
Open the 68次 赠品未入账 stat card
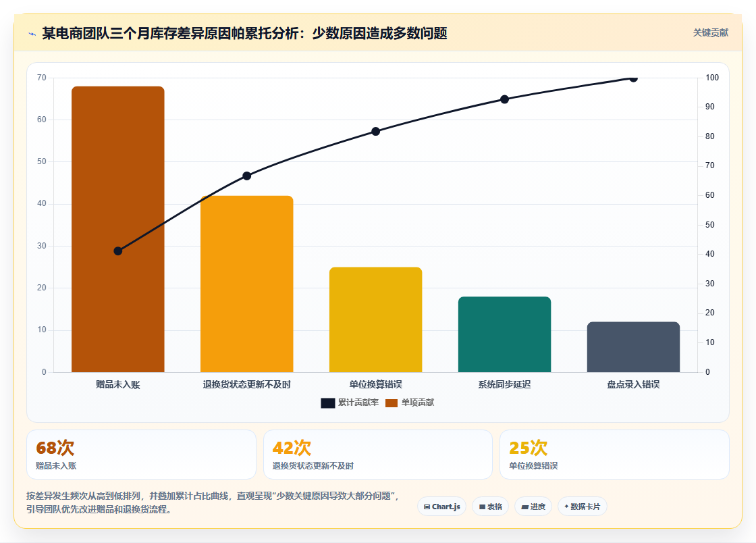click(141, 455)
